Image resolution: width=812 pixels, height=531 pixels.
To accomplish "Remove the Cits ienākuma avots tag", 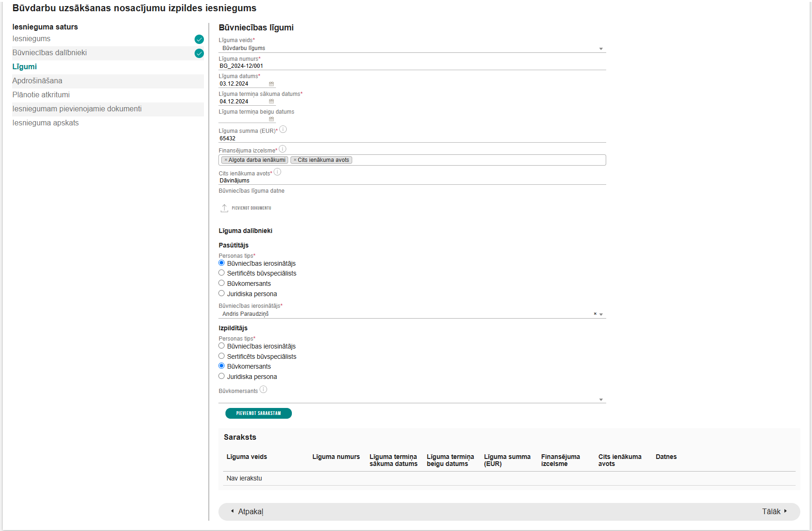I will (295, 160).
